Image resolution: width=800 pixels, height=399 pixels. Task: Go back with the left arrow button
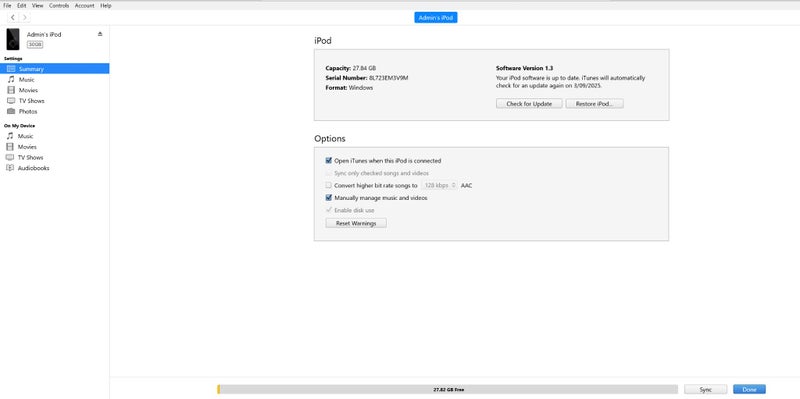[13, 17]
